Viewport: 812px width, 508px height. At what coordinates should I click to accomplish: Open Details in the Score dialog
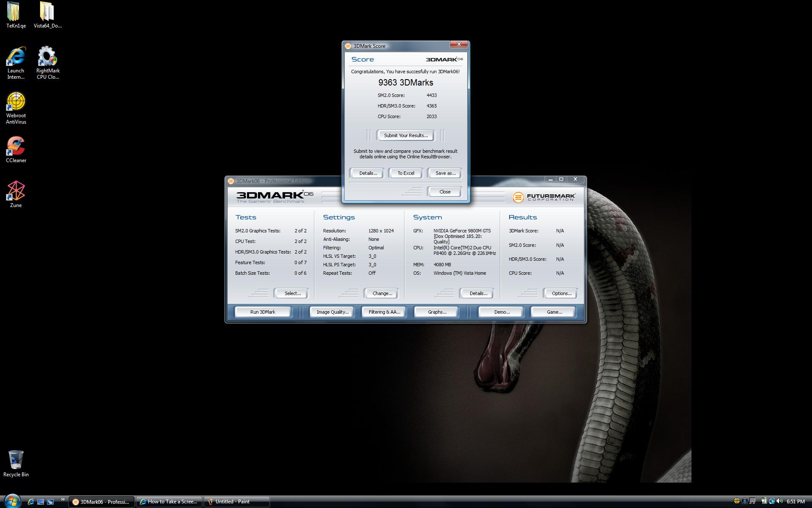pyautogui.click(x=368, y=173)
